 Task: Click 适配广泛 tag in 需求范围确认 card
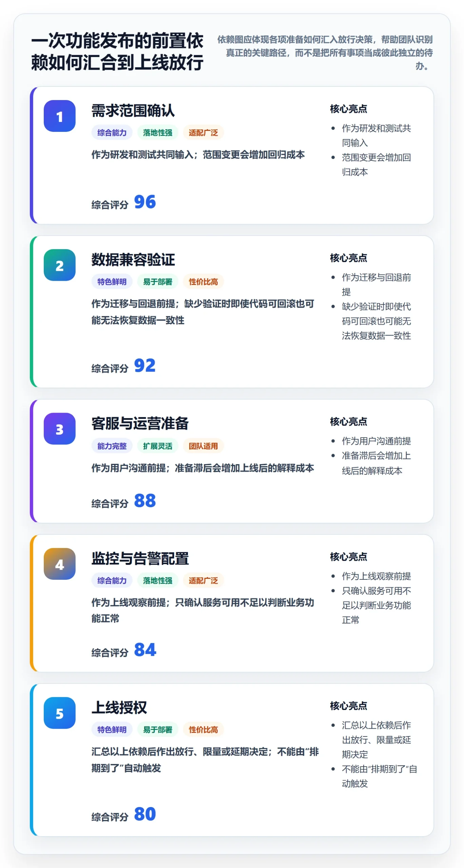204,133
